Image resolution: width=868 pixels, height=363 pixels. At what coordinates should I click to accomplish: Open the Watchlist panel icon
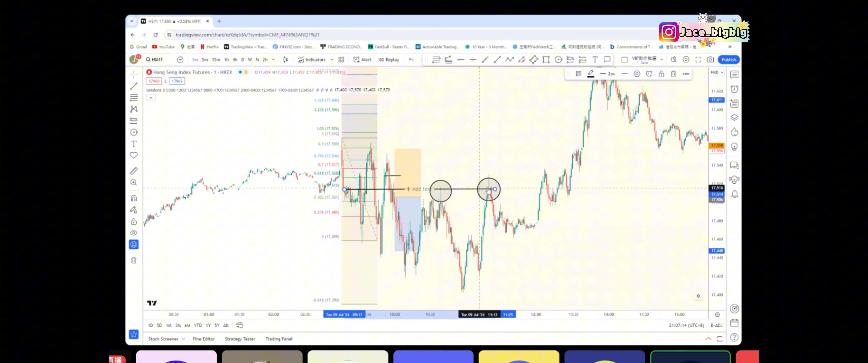tap(734, 74)
